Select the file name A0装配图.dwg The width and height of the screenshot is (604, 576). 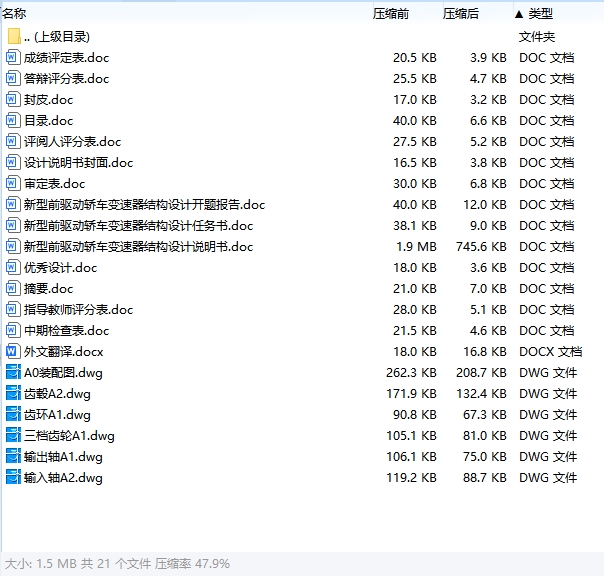[x=63, y=373]
